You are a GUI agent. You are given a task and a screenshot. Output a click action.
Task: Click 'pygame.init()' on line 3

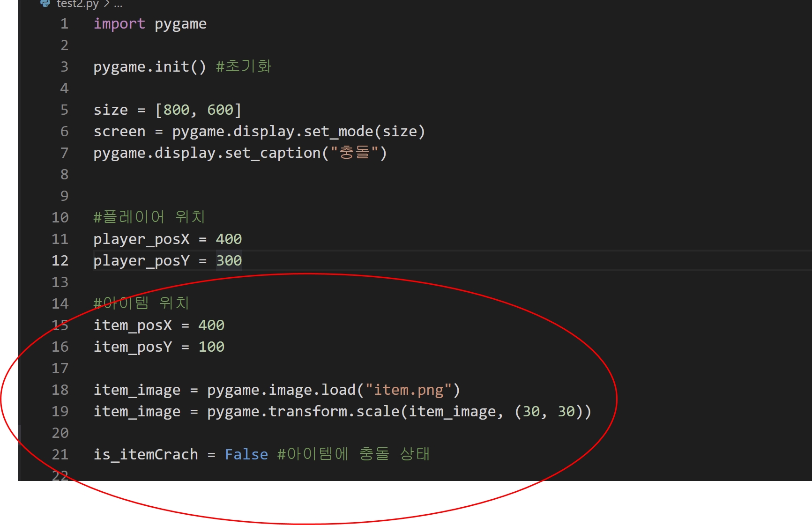(x=149, y=67)
